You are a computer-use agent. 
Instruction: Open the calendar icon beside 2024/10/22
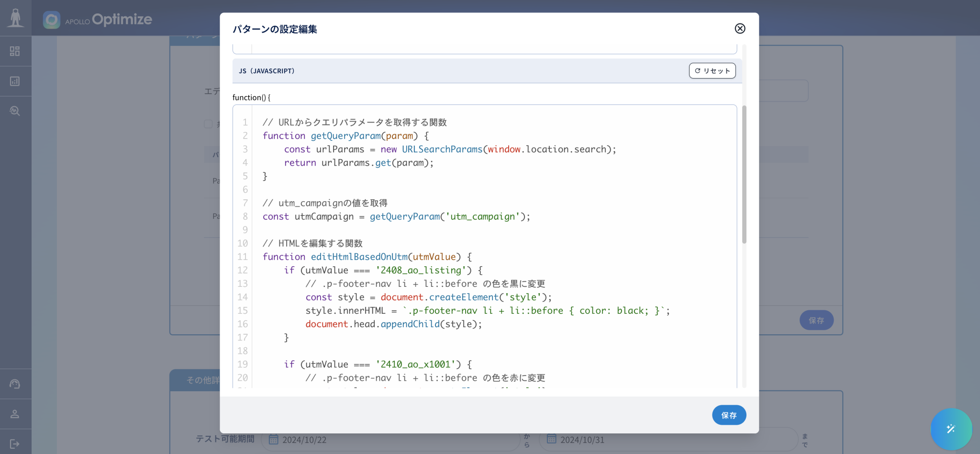pyautogui.click(x=273, y=439)
